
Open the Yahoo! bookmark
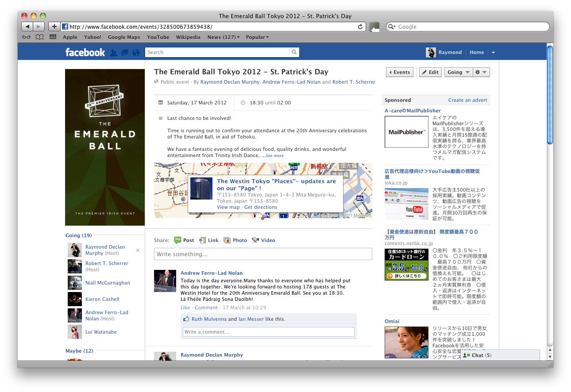tap(93, 37)
